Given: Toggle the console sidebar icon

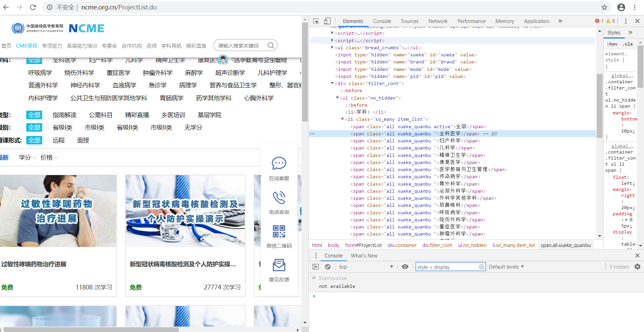Looking at the screenshot, I should 316,267.
